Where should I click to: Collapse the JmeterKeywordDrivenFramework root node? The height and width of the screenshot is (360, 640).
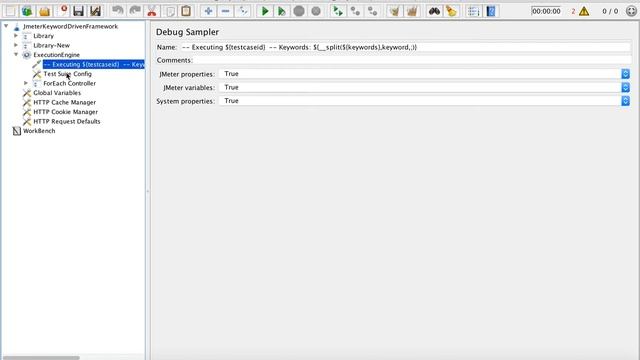(x=6, y=26)
